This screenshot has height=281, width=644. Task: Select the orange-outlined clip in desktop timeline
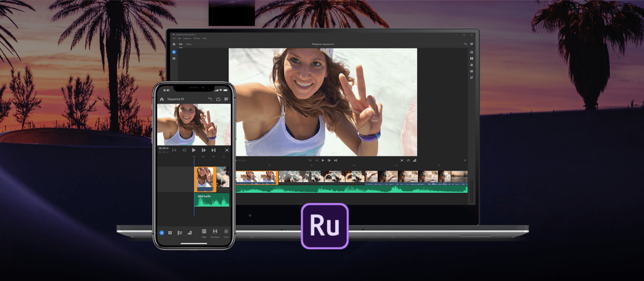pos(257,177)
